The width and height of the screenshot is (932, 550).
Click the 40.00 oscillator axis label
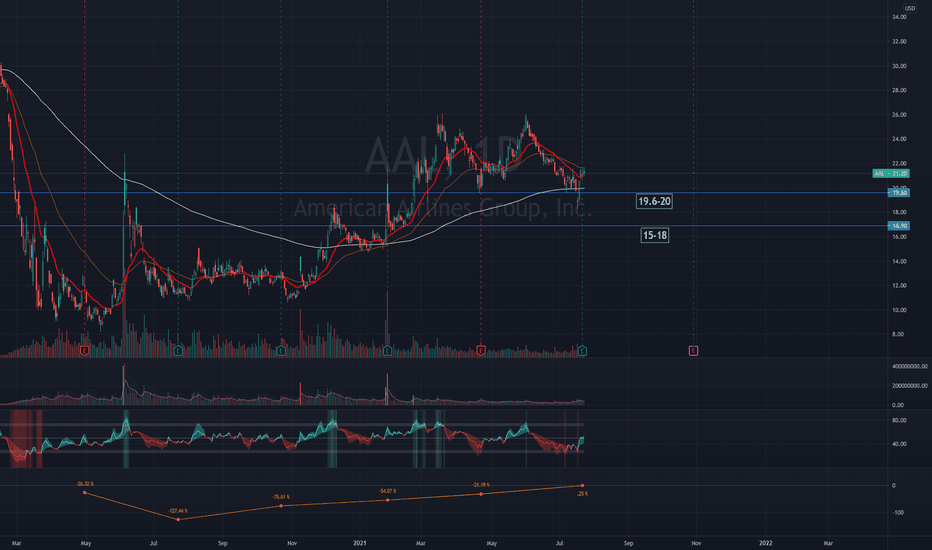pos(899,444)
